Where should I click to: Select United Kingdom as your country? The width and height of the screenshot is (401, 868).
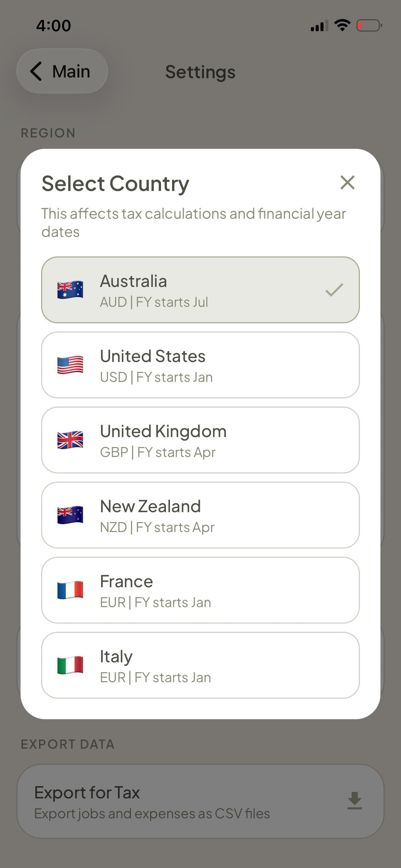200,441
